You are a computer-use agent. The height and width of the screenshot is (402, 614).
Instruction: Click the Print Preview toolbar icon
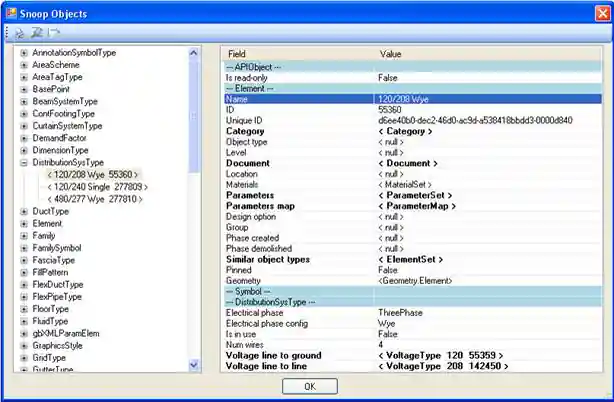[x=36, y=33]
